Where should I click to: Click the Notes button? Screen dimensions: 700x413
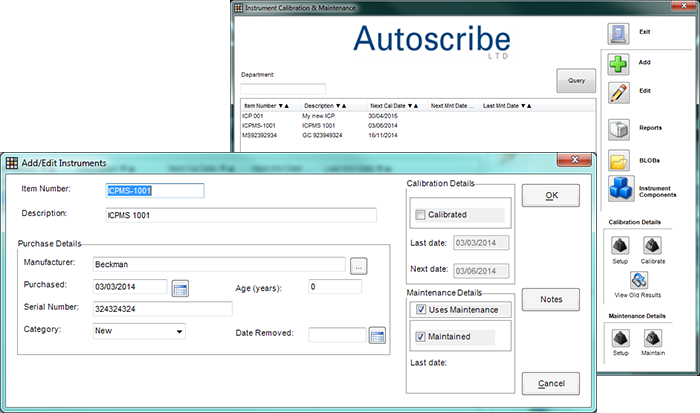point(551,300)
